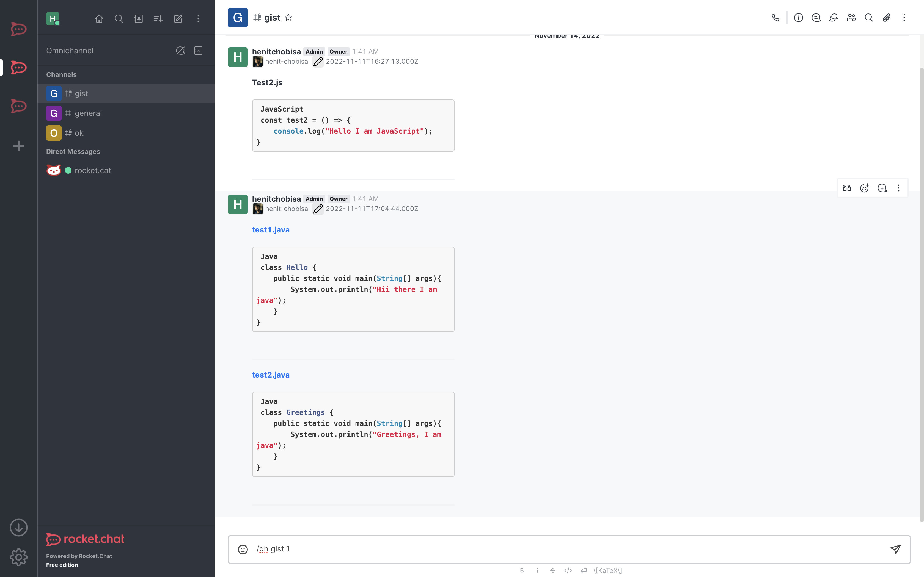
Task: Open room information panel
Action: pyautogui.click(x=798, y=18)
